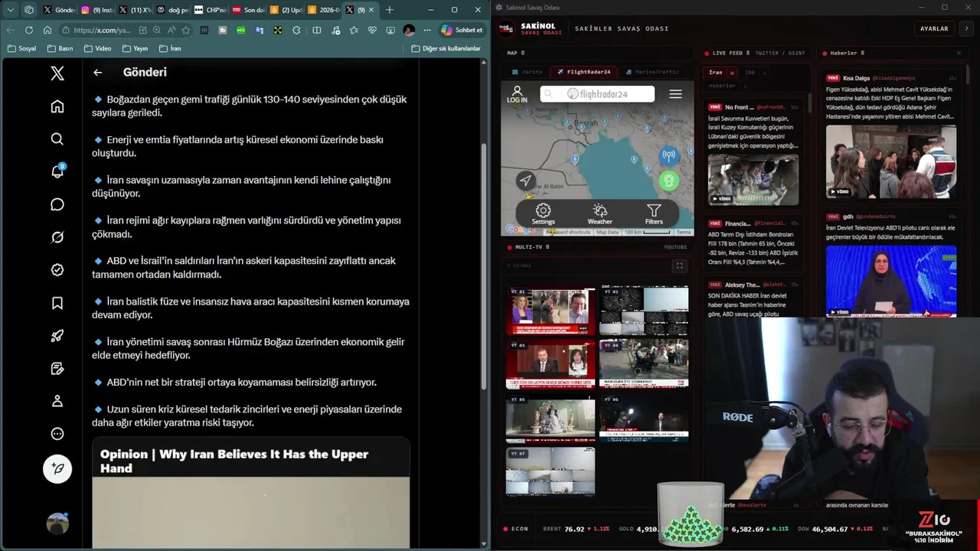Click DOW 46,504.67 ticker value

pos(829,529)
